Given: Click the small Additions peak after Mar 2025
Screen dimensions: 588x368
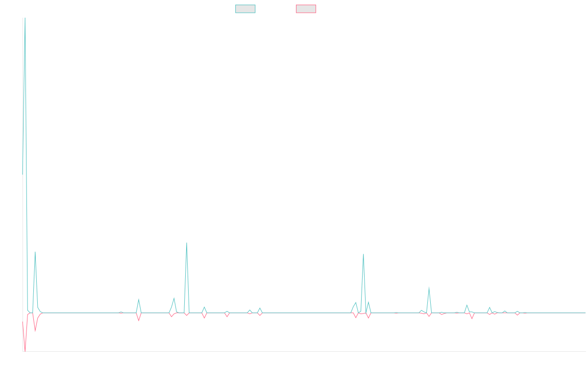Looking at the screenshot, I should (466, 305).
